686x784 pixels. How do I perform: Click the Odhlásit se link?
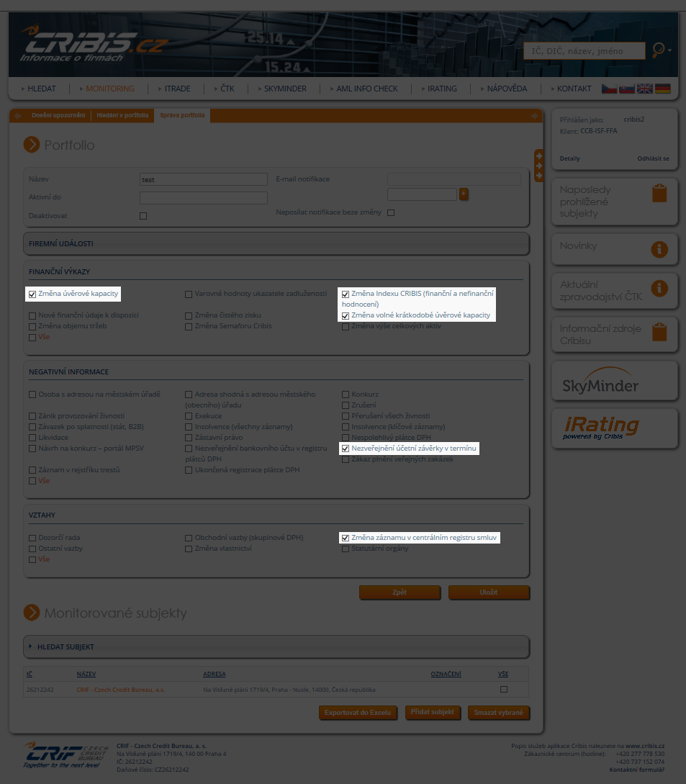point(653,158)
